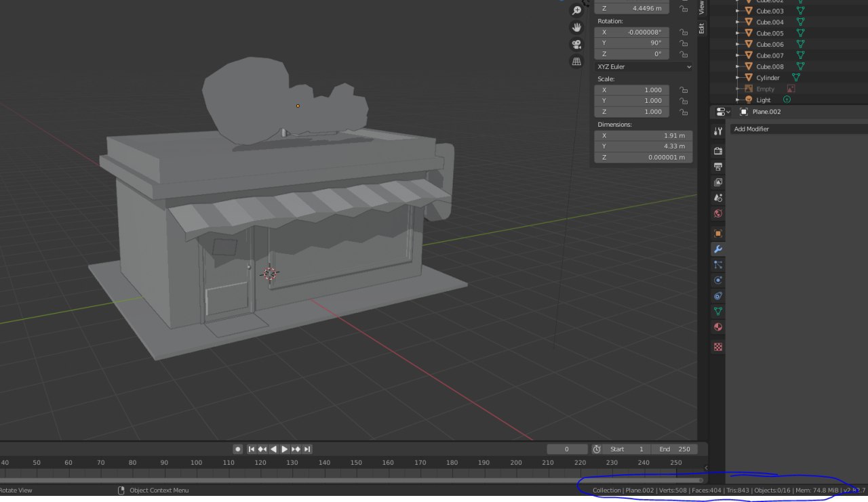Jump to timeline end frame
Image resolution: width=868 pixels, height=502 pixels.
click(x=307, y=449)
